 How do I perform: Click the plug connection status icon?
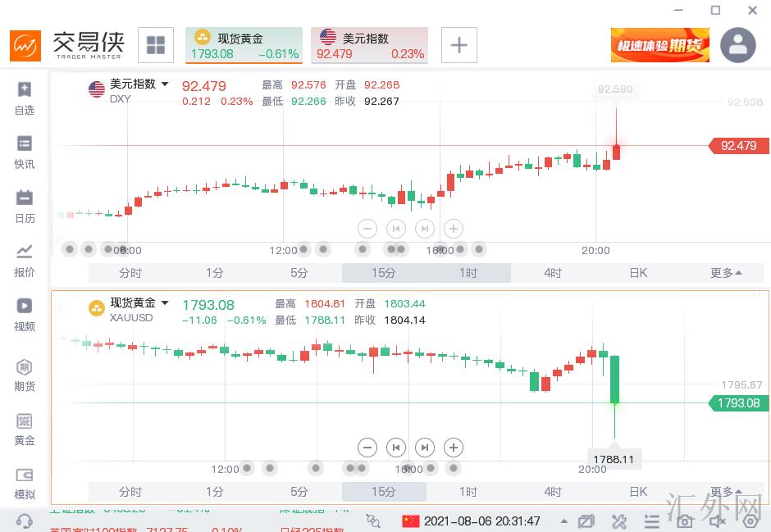[373, 521]
